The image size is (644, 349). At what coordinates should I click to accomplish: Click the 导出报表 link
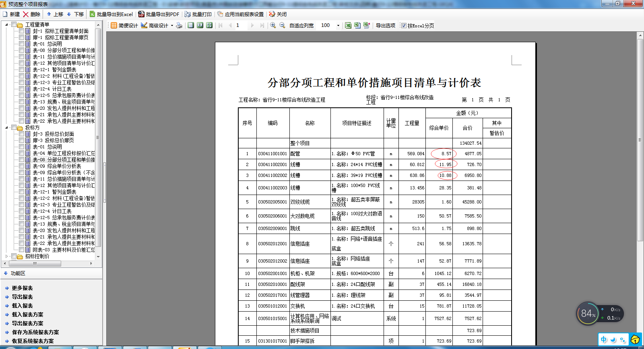coord(22,297)
